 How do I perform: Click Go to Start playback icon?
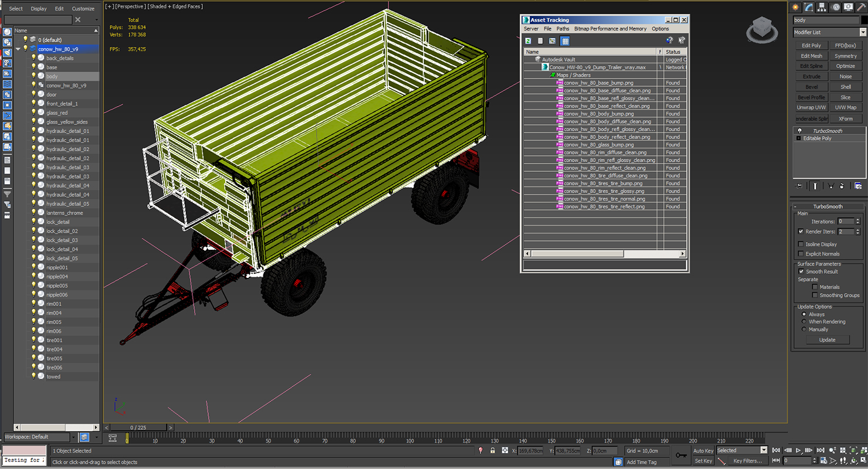click(777, 450)
